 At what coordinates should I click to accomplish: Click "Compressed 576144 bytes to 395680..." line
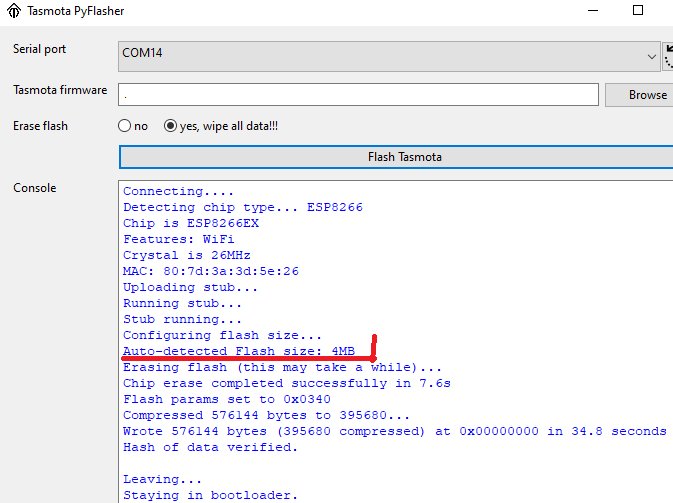coord(266,415)
